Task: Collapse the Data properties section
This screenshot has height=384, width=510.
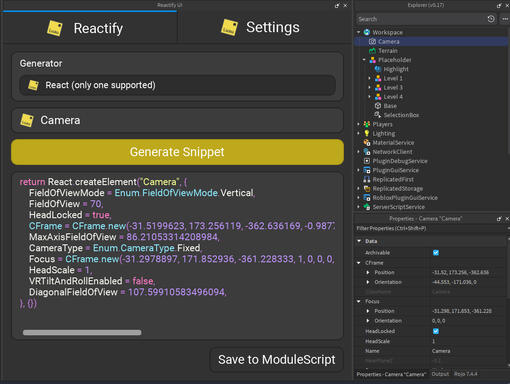Action: [359, 241]
